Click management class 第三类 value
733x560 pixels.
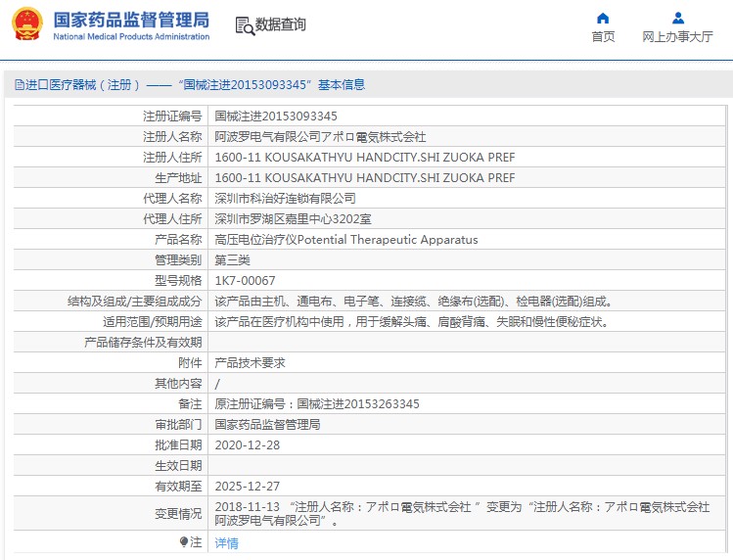tap(232, 260)
